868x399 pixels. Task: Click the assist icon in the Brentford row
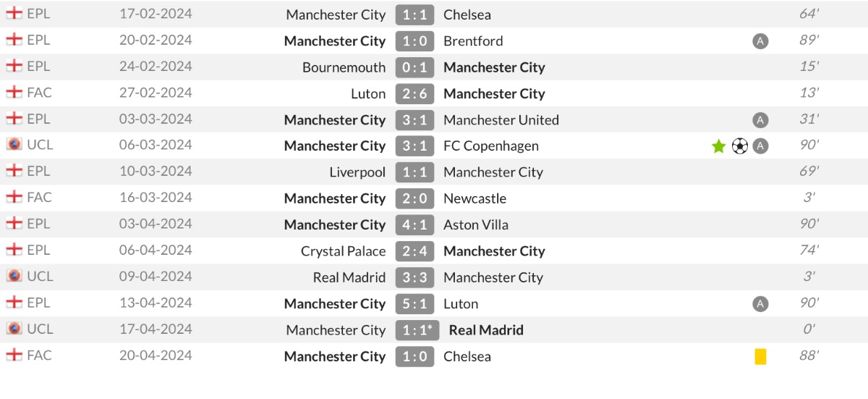[760, 41]
